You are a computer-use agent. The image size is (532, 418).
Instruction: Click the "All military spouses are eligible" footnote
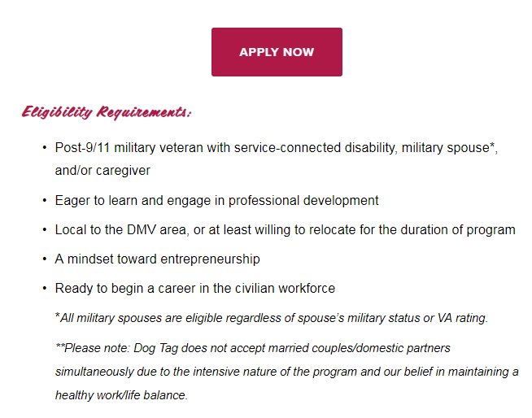coord(271,318)
